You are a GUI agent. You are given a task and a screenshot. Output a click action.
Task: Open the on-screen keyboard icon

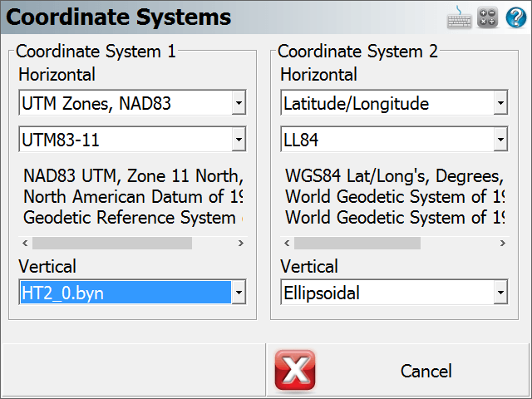point(459,17)
